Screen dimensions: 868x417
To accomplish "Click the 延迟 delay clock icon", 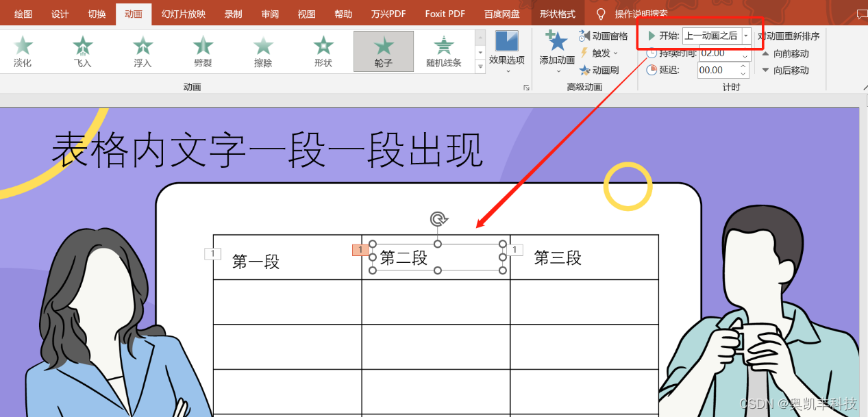I will [652, 70].
